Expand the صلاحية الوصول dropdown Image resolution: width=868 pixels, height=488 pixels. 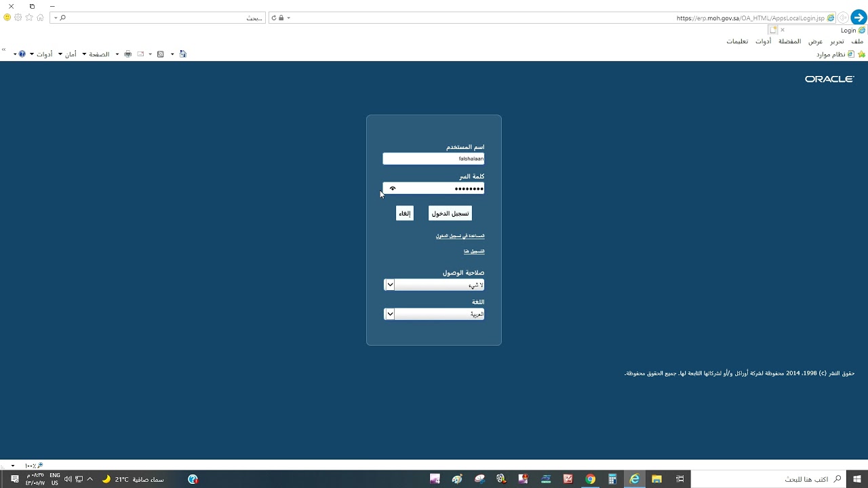point(389,285)
